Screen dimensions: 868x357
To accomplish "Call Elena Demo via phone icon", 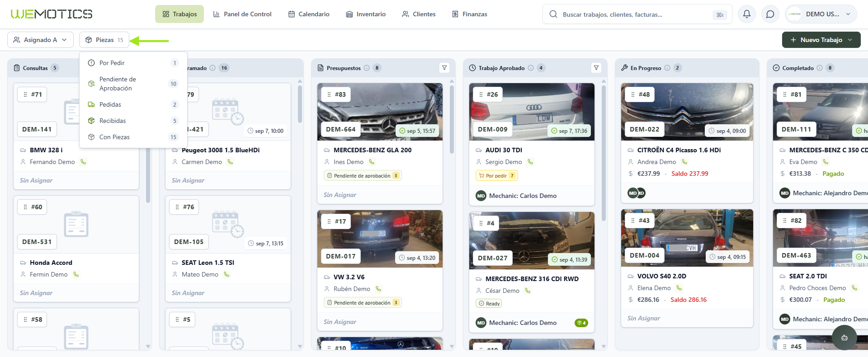I will click(x=679, y=288).
